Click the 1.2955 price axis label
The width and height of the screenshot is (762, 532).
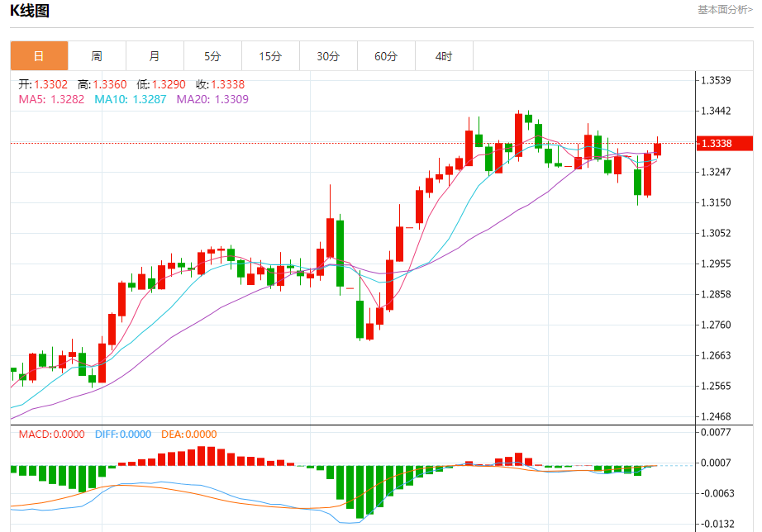point(716,264)
